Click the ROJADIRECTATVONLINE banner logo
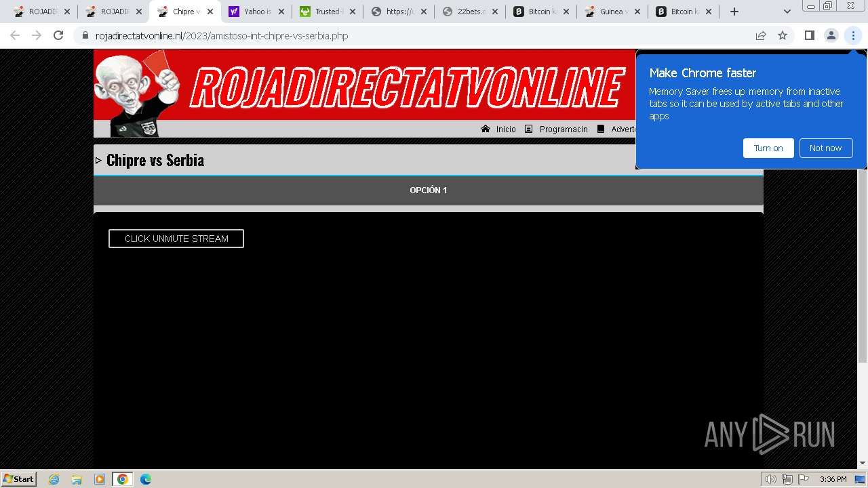Screen dimensions: 868x488 click(x=407, y=88)
